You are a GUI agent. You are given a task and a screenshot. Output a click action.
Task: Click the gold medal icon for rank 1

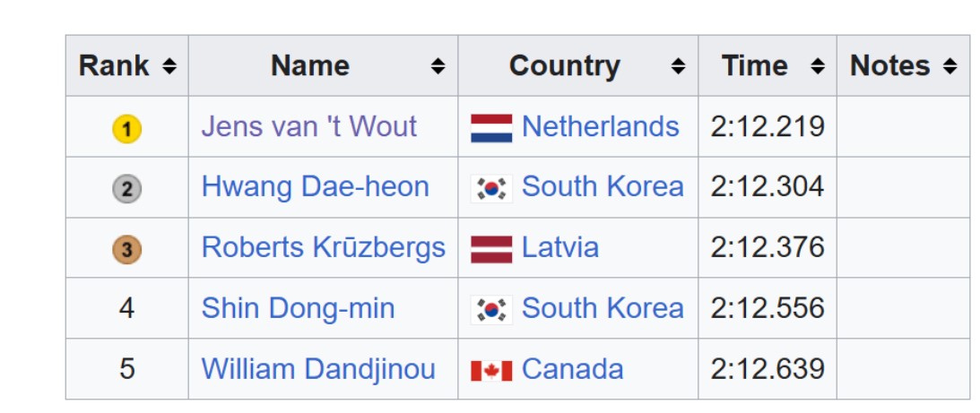pyautogui.click(x=126, y=129)
